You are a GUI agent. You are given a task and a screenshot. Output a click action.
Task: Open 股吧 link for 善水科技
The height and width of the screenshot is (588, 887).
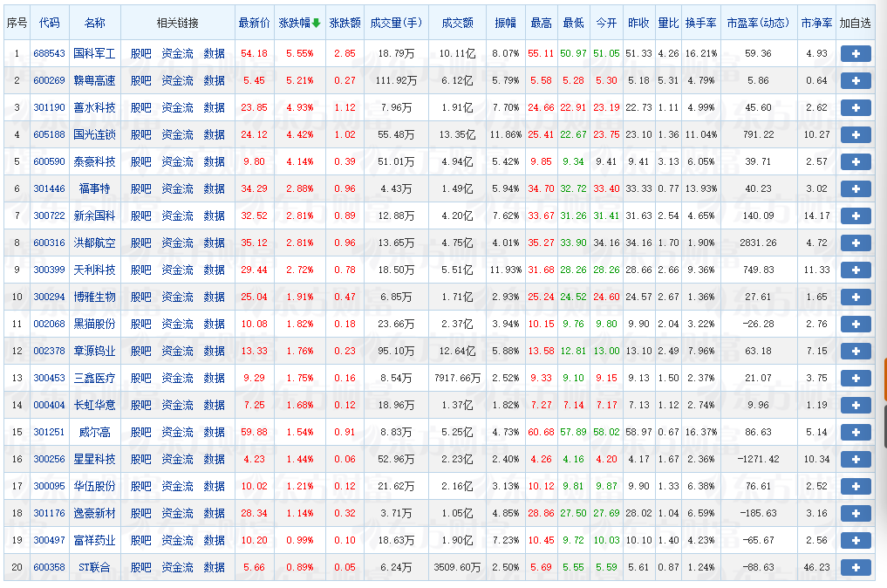[x=141, y=107]
